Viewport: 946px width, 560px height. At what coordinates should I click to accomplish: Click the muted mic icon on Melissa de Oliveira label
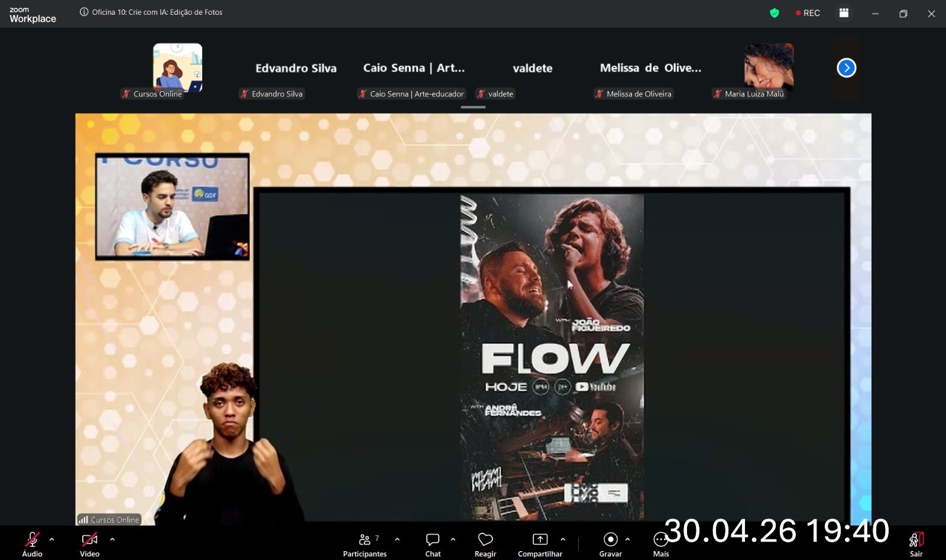pos(599,93)
